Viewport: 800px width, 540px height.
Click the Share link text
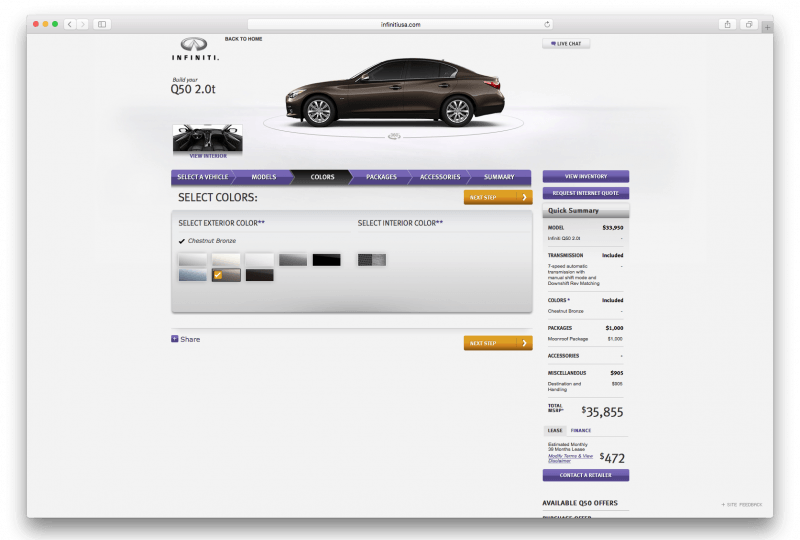[x=190, y=339]
